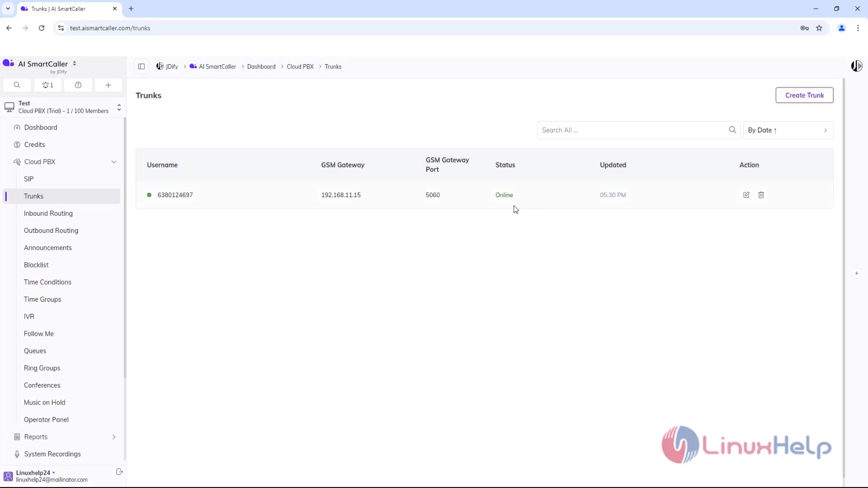868x488 pixels.
Task: Click the small plus on right edge
Action: click(x=857, y=273)
